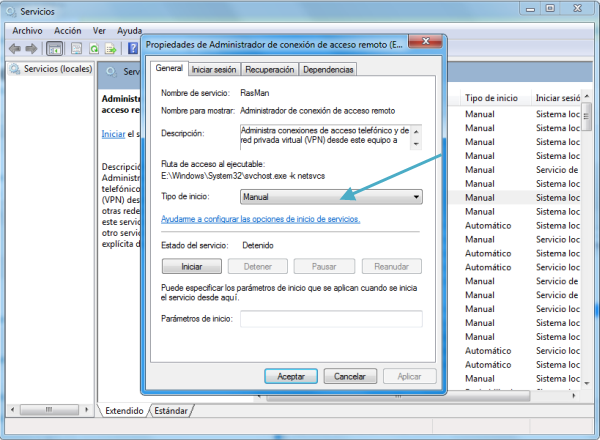Image resolution: width=600 pixels, height=440 pixels.
Task: Select the Extendido view tab
Action: pos(124,411)
